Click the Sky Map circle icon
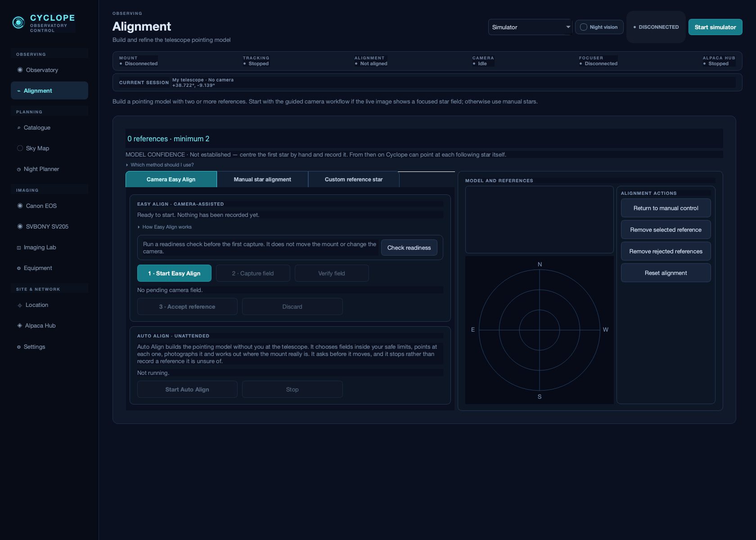Screen dimensions: 756x540 point(20,148)
